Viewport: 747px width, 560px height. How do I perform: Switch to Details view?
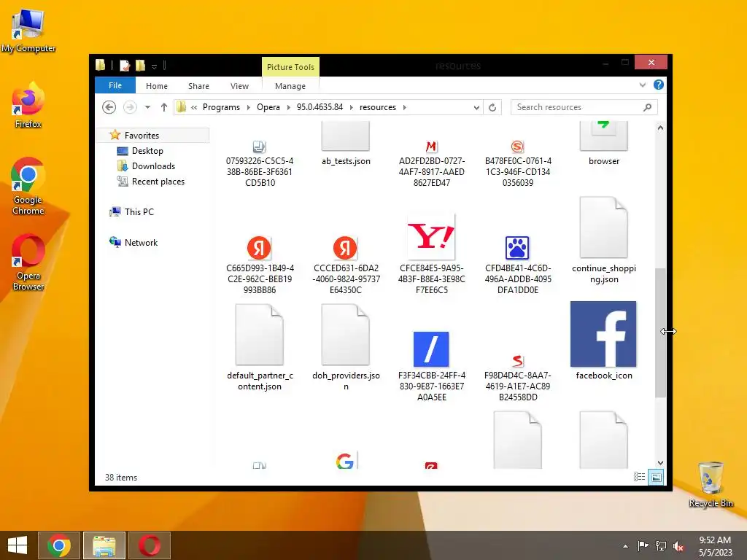[639, 477]
